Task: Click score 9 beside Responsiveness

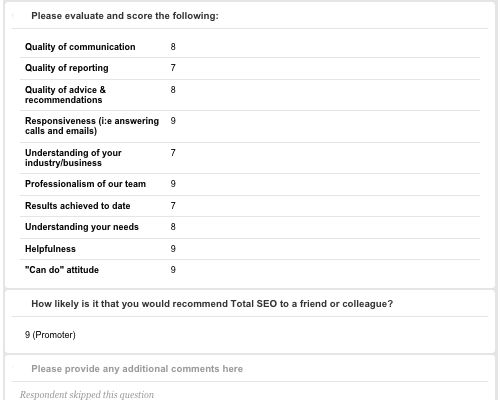Action: (x=173, y=121)
